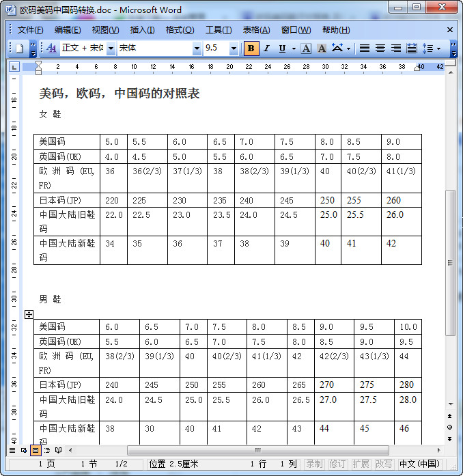Viewport: 463px width, 476px height.
Task: Apply the Character Shading icon
Action: tap(322, 48)
